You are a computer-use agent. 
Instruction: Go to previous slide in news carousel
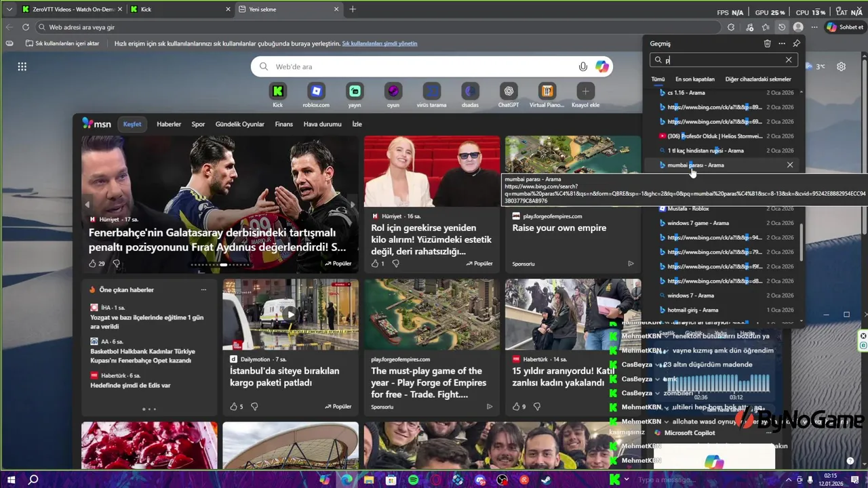tap(87, 204)
